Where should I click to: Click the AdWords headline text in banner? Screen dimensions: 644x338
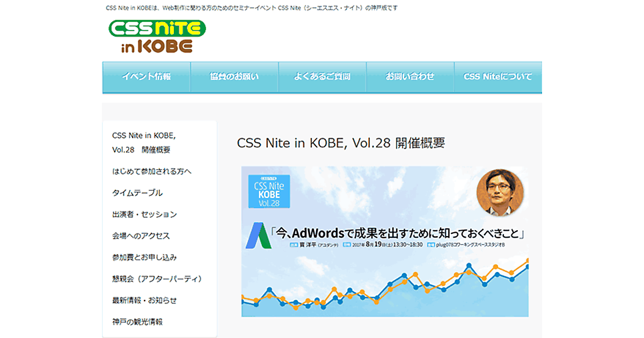tap(397, 233)
